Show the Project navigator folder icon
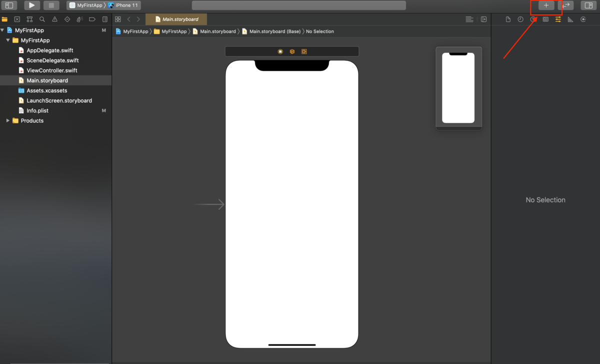Image resolution: width=600 pixels, height=364 pixels. click(x=5, y=19)
